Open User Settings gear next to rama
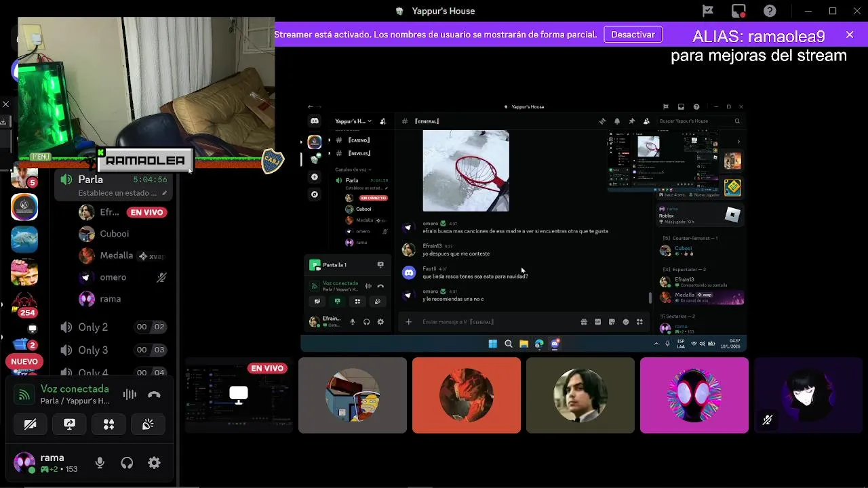Viewport: 868px width, 488px height. coord(154,463)
